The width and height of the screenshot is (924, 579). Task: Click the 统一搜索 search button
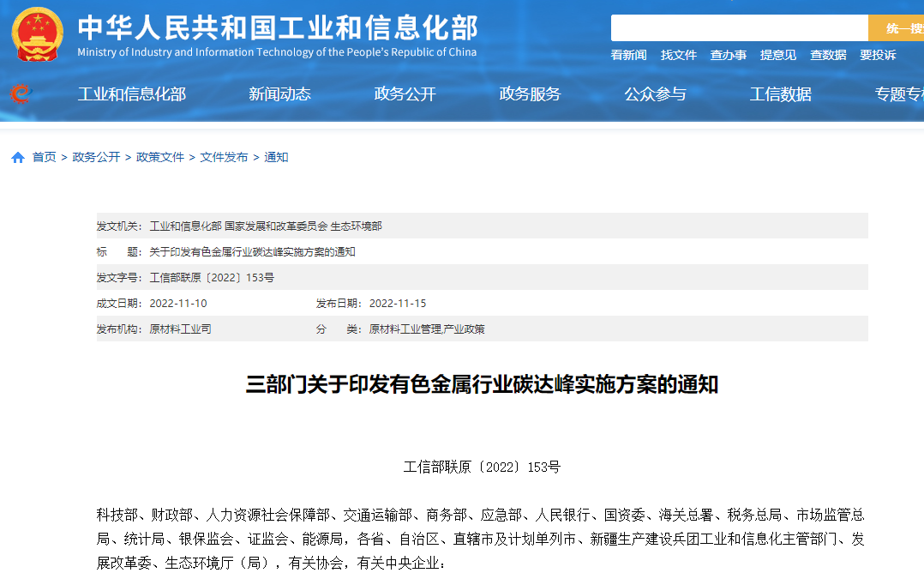click(x=897, y=27)
